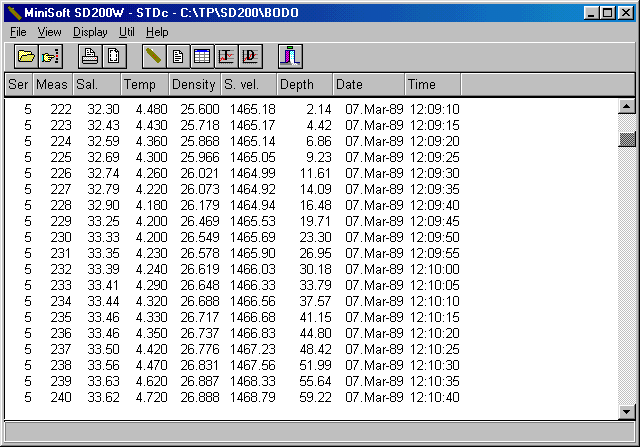This screenshot has height=447, width=640.
Task: Open the Util menu
Action: coord(127,32)
